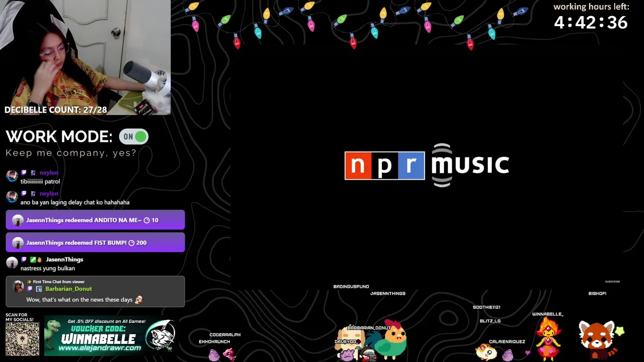Click the green verified badge beside JasennThings
Screen dimensions: 644x362
pyautogui.click(x=33, y=260)
